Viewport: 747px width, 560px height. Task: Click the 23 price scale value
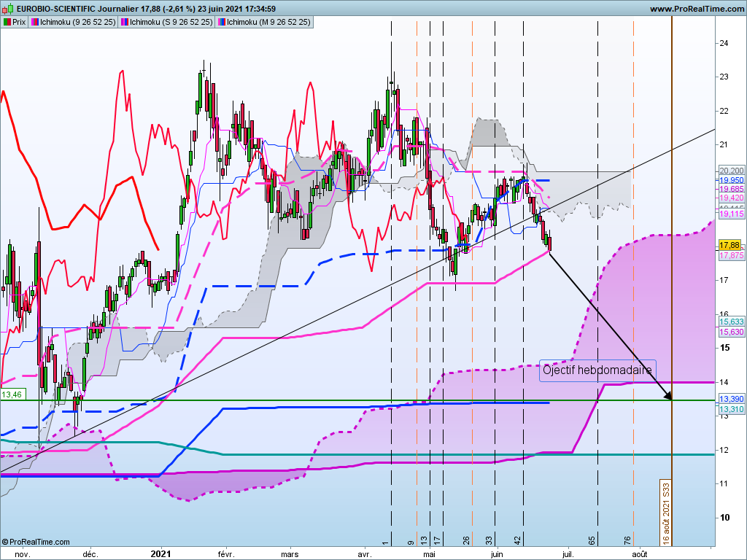coord(724,77)
